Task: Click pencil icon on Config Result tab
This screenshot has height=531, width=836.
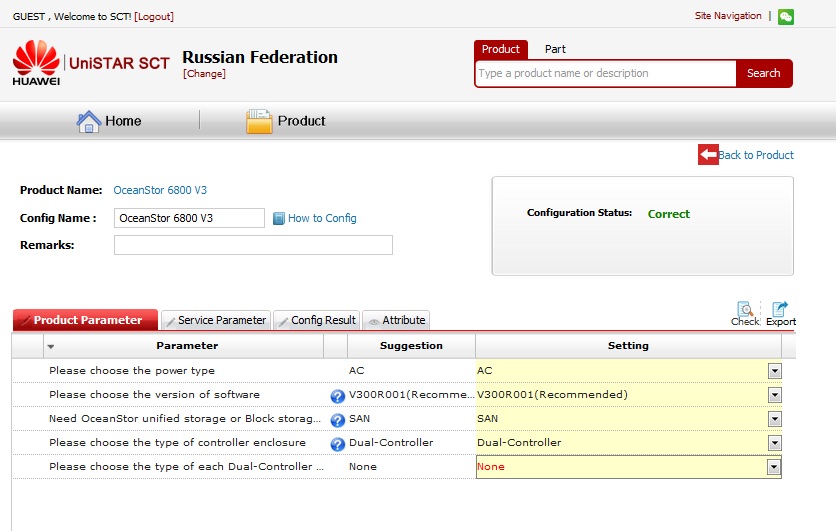Action: 284,321
